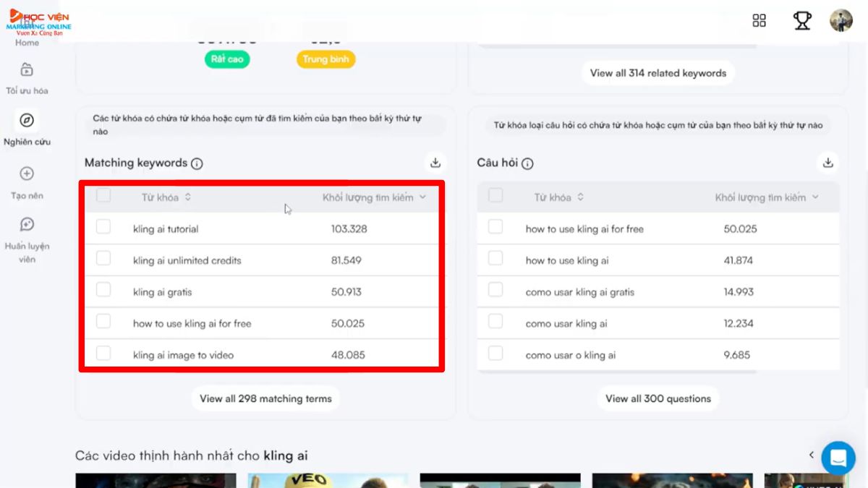The height and width of the screenshot is (488, 868).
Task: Open the trophy achievements icon
Action: coord(802,20)
